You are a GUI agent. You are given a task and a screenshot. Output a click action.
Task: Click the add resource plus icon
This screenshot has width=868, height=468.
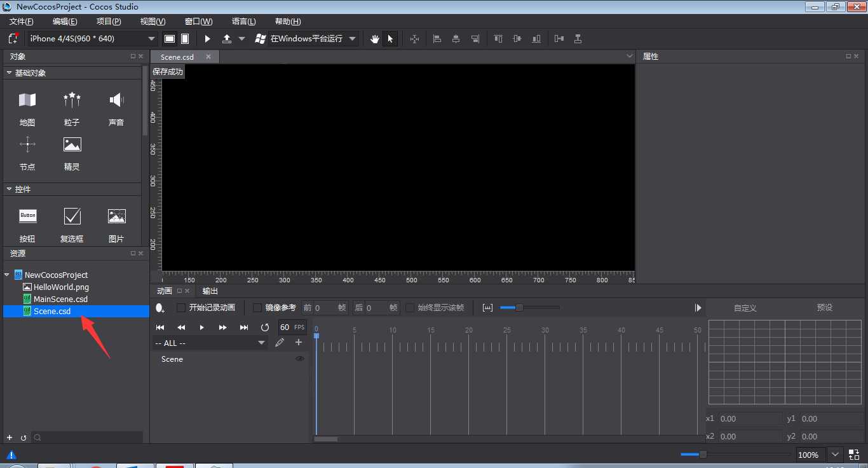[x=10, y=437]
